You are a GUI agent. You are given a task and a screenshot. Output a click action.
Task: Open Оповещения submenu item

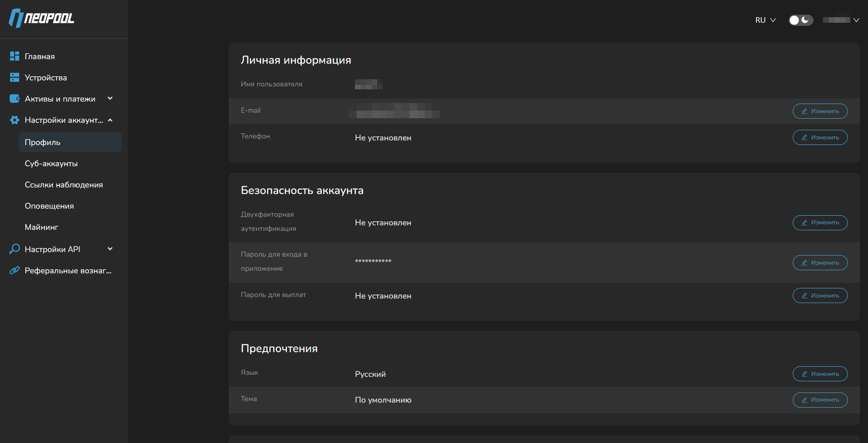(x=49, y=206)
